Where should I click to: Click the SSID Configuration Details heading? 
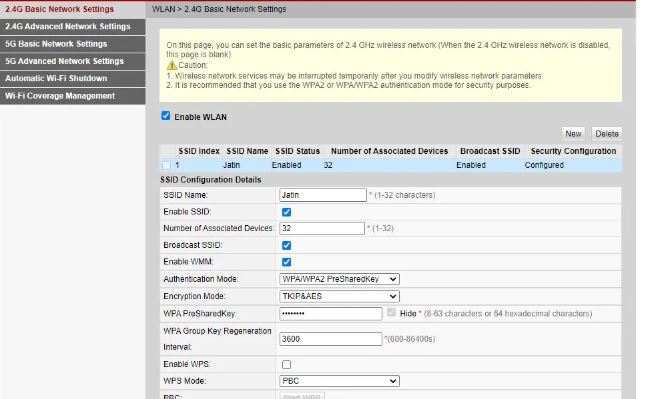(x=211, y=180)
